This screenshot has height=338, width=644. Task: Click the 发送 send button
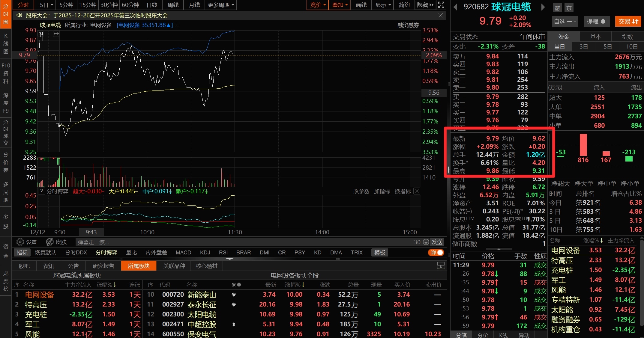point(437,242)
